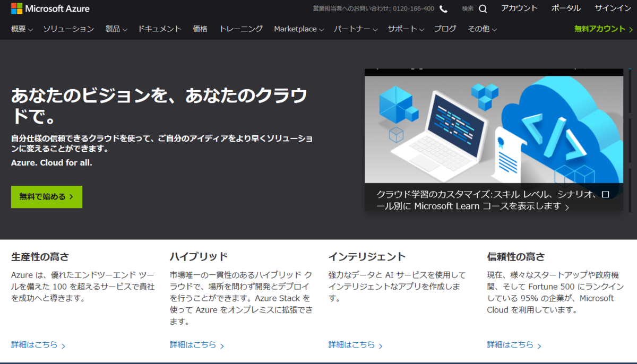This screenshot has height=364, width=637.
Task: Click the Microsoft Azure logo
Action: coord(50,8)
